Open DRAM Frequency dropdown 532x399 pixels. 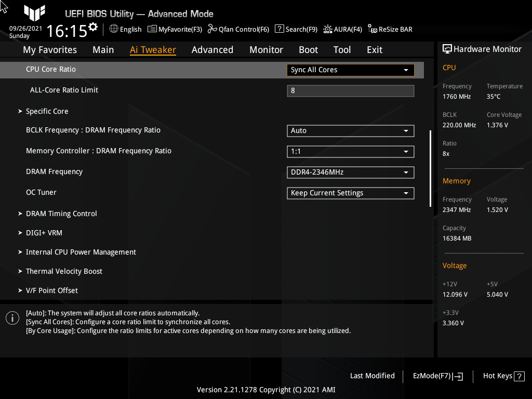[x=351, y=172]
